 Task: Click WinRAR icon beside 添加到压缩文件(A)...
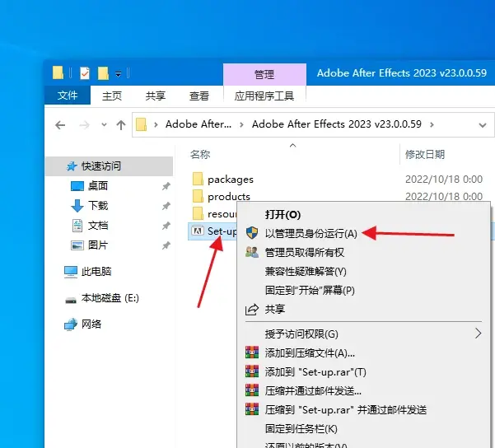click(252, 352)
